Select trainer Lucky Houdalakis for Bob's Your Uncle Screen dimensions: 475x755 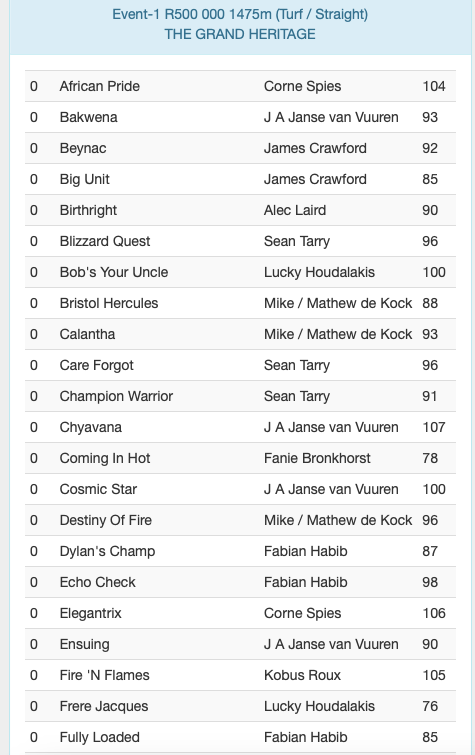click(319, 272)
